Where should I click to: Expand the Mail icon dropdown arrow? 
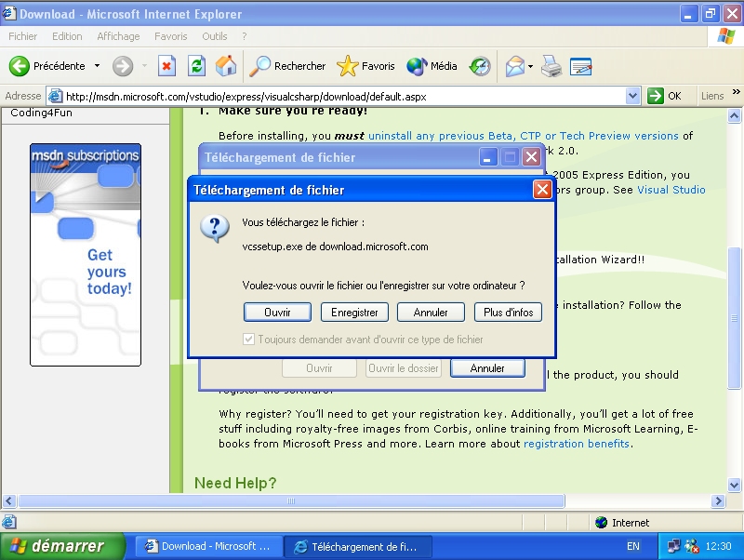[530, 66]
